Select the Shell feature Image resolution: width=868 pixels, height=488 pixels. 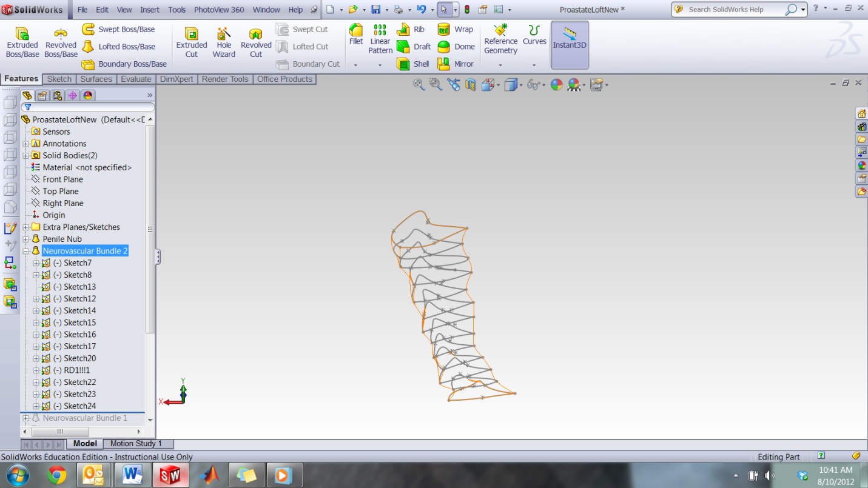click(413, 64)
